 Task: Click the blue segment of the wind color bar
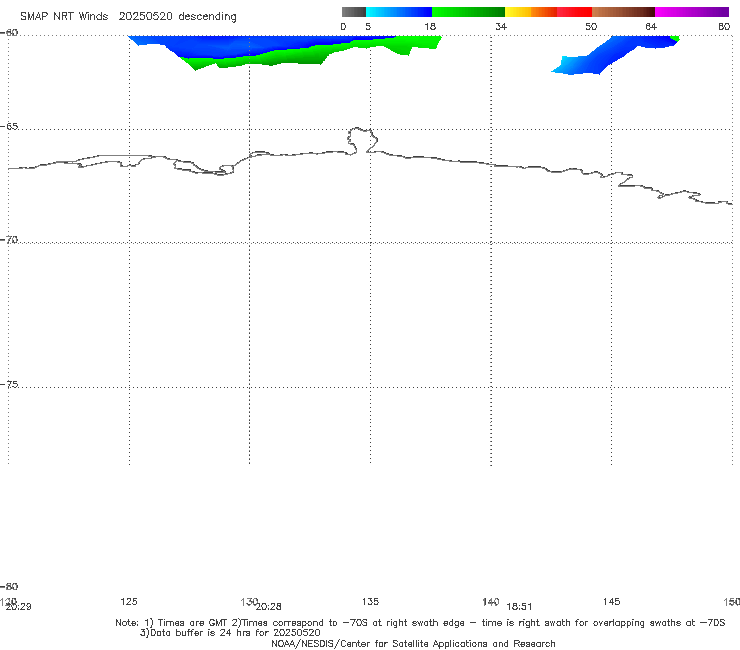(x=399, y=12)
